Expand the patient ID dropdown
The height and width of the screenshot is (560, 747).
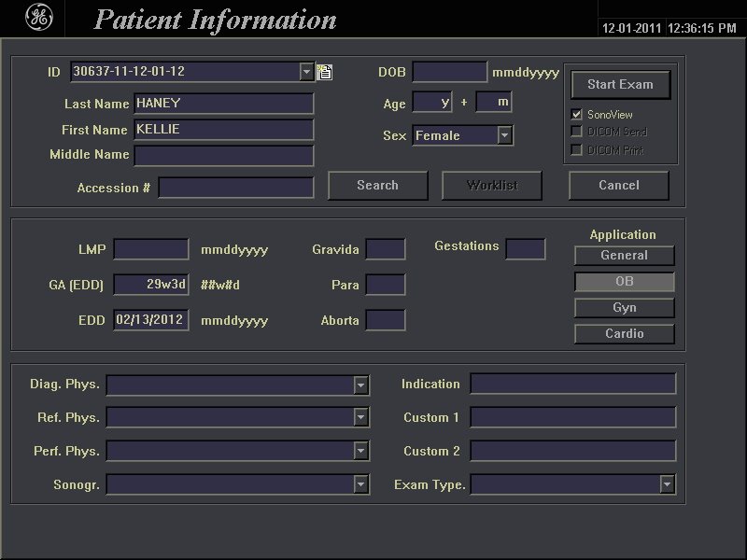[x=307, y=72]
